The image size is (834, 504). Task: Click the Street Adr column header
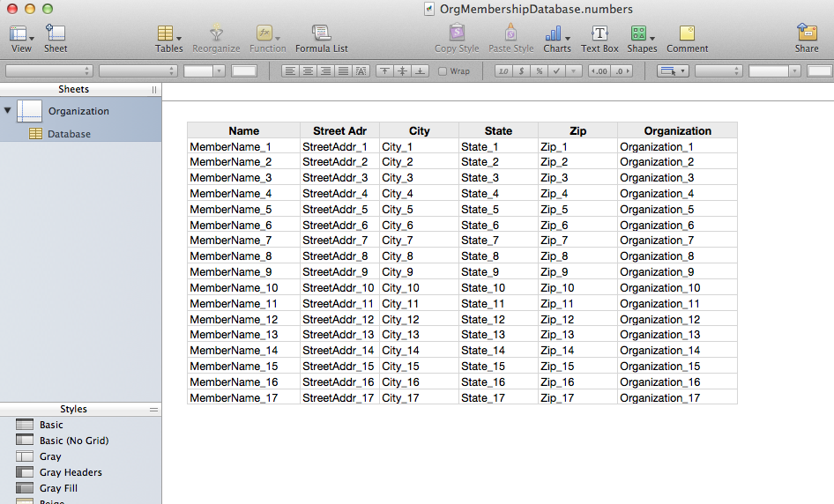340,130
